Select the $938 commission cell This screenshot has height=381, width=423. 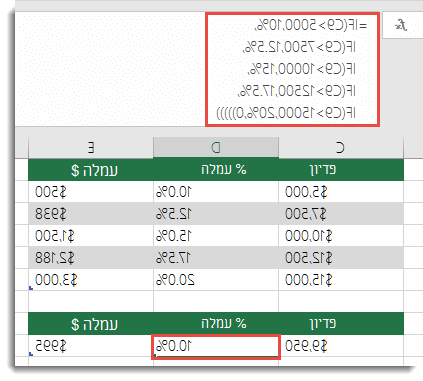91,214
